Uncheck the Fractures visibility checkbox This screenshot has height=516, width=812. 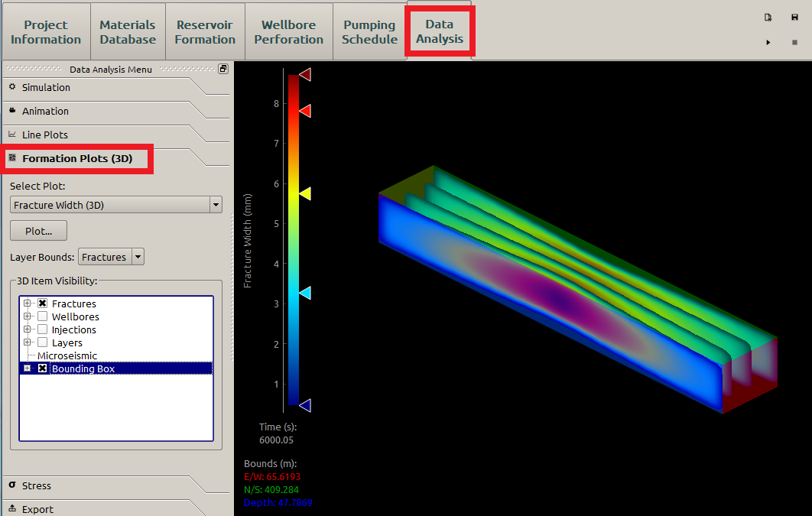43,303
